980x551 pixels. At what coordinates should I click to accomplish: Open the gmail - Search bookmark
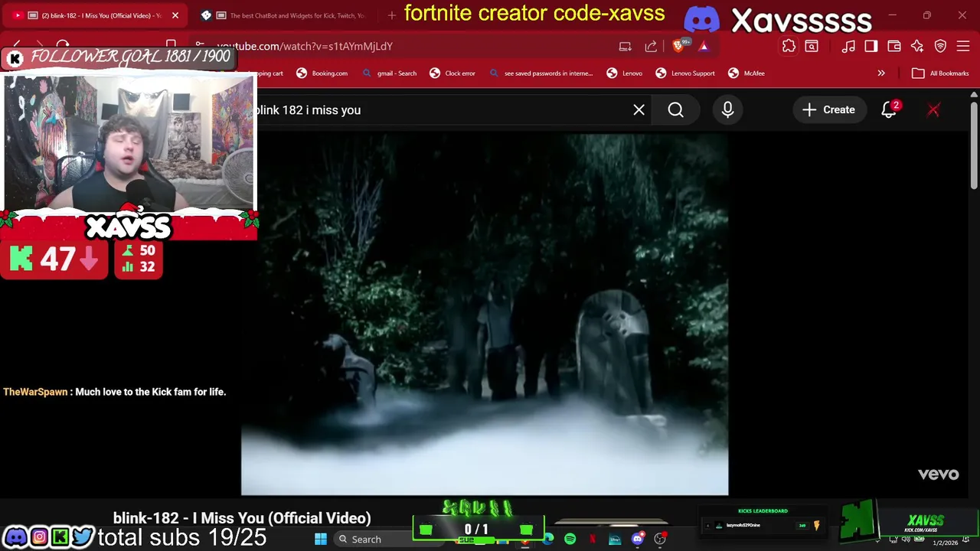(x=389, y=73)
